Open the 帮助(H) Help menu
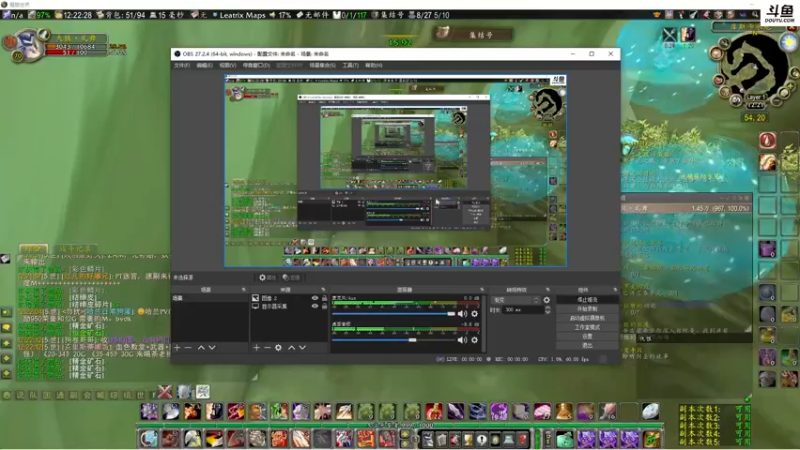800x450 pixels. [x=373, y=65]
